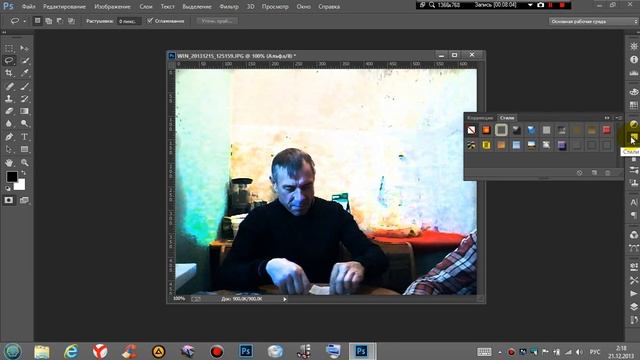Image resolution: width=640 pixels, height=360 pixels.
Task: Open the Изображение menu
Action: pos(112,7)
